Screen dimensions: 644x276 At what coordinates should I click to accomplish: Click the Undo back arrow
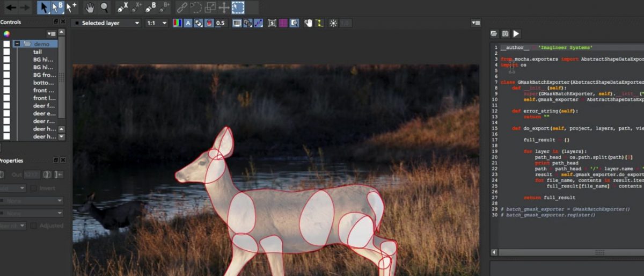point(10,8)
